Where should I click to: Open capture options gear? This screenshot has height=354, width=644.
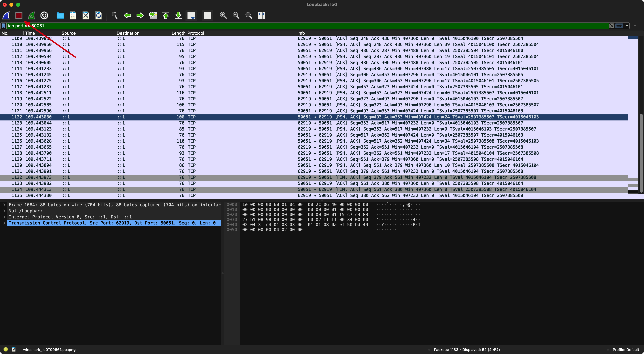pyautogui.click(x=44, y=15)
